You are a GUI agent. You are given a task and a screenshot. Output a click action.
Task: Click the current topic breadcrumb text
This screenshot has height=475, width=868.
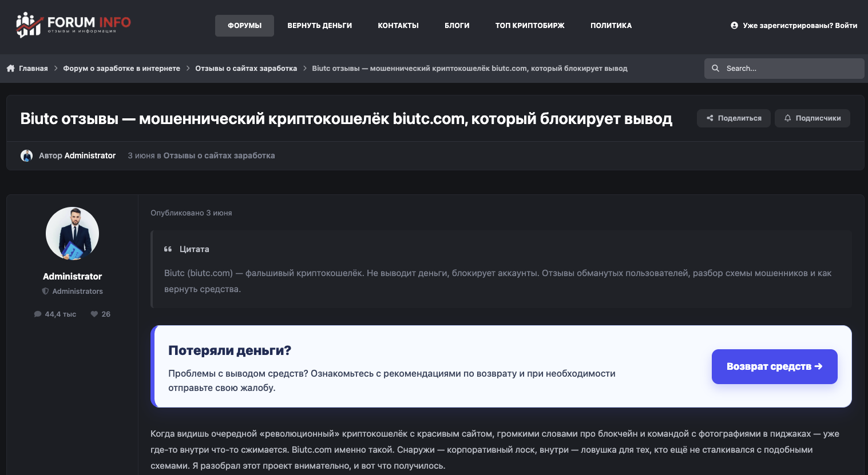[470, 69]
